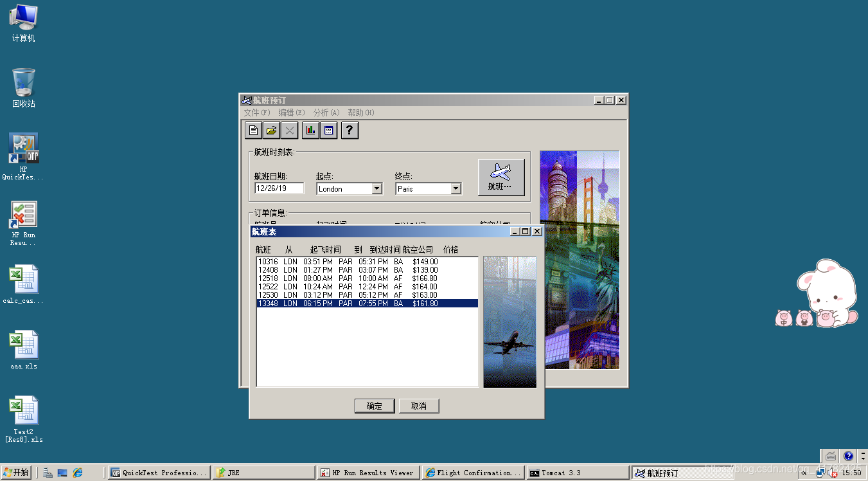868x481 pixels.
Task: Open the 计算机 desktop icon
Action: pyautogui.click(x=24, y=23)
